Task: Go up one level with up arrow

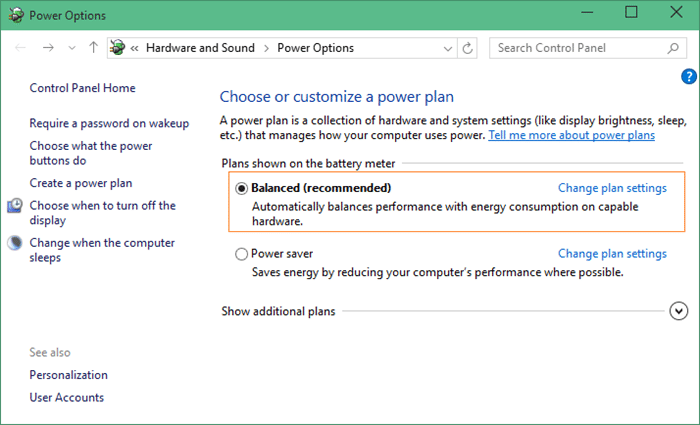Action: pyautogui.click(x=93, y=47)
